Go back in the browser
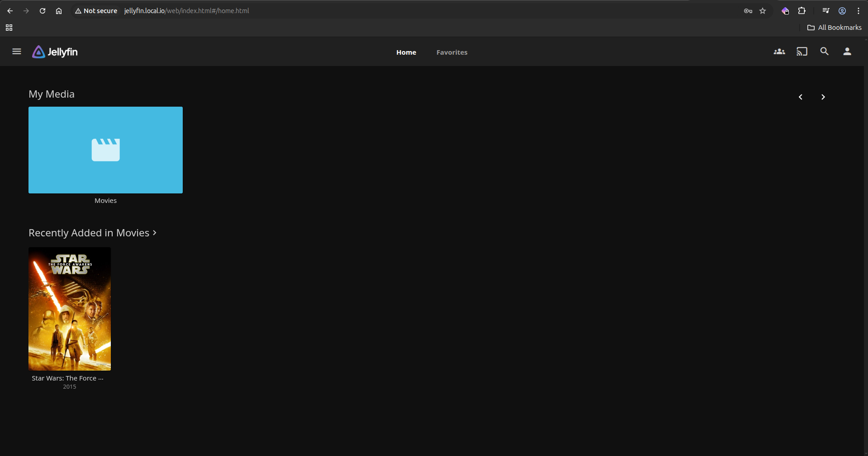868x456 pixels. coord(10,11)
